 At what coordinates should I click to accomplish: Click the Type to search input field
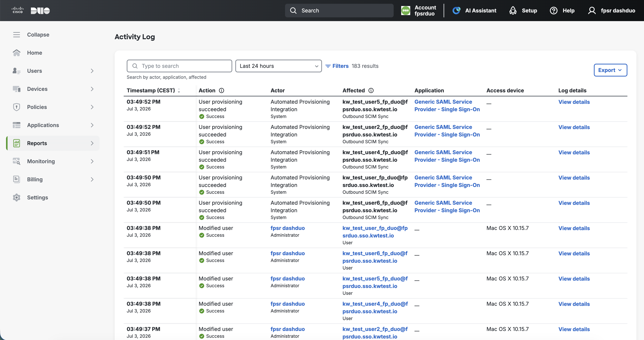(x=179, y=66)
